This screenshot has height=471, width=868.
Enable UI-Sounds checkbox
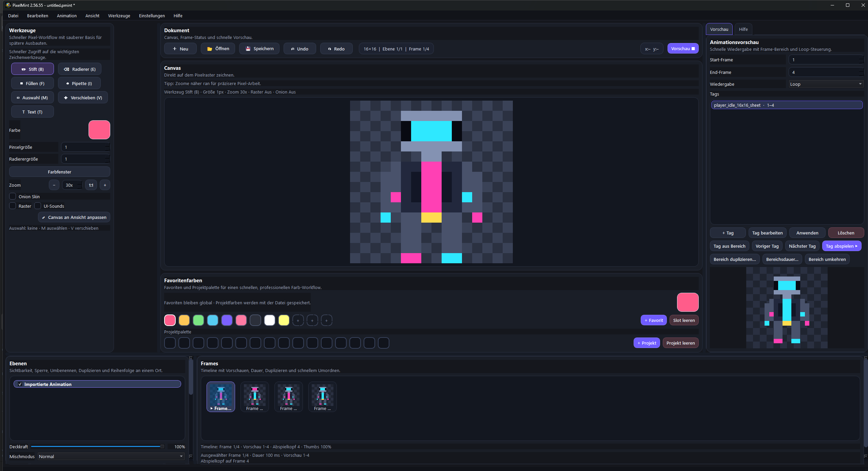pos(38,206)
